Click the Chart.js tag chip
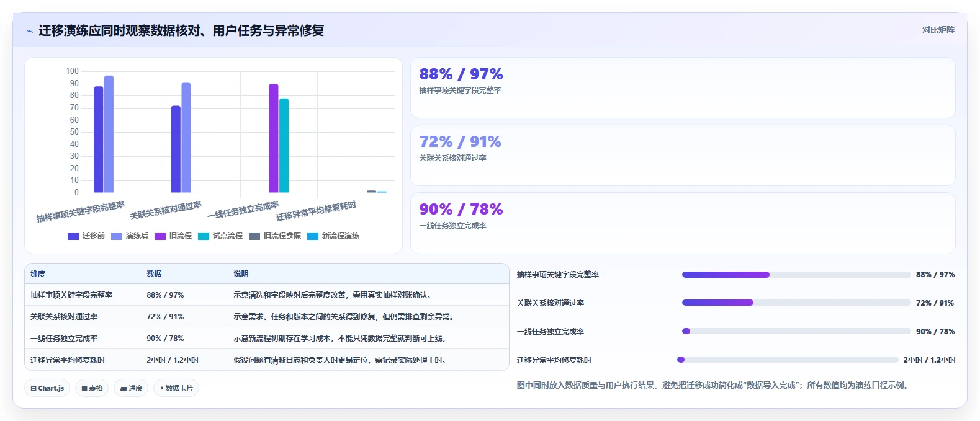 47,388
